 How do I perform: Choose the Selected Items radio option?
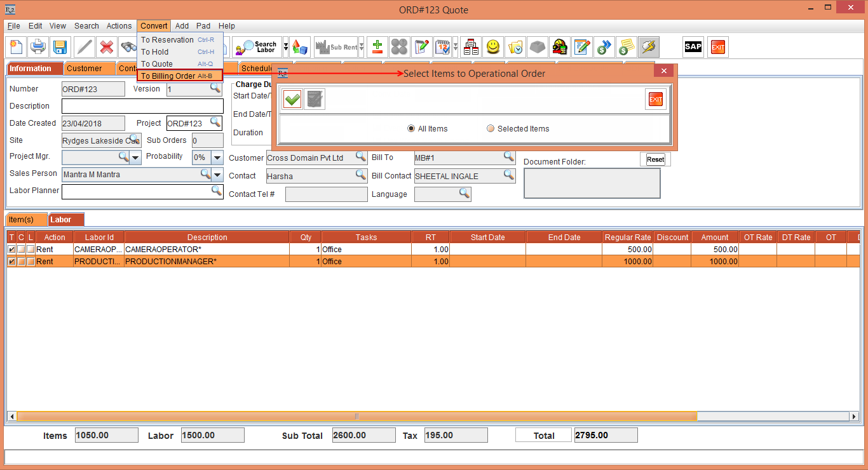pyautogui.click(x=491, y=129)
